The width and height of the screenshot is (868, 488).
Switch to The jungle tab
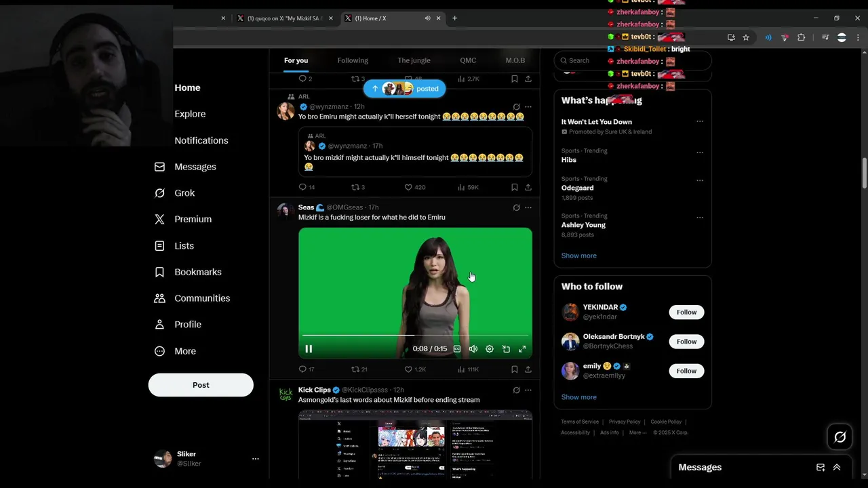coord(414,60)
